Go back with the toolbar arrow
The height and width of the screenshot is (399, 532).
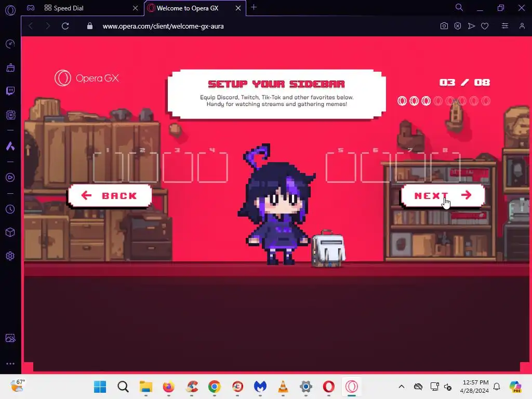31,26
